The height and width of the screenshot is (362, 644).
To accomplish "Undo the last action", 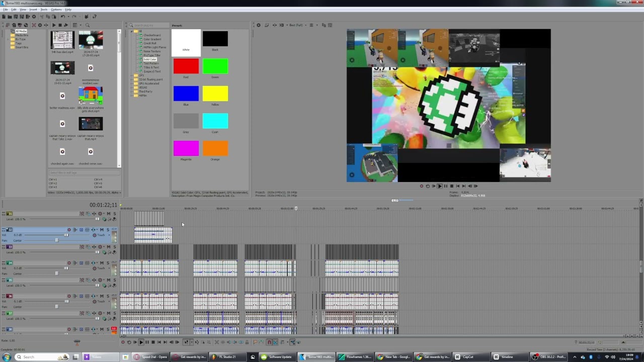I will pos(62,17).
